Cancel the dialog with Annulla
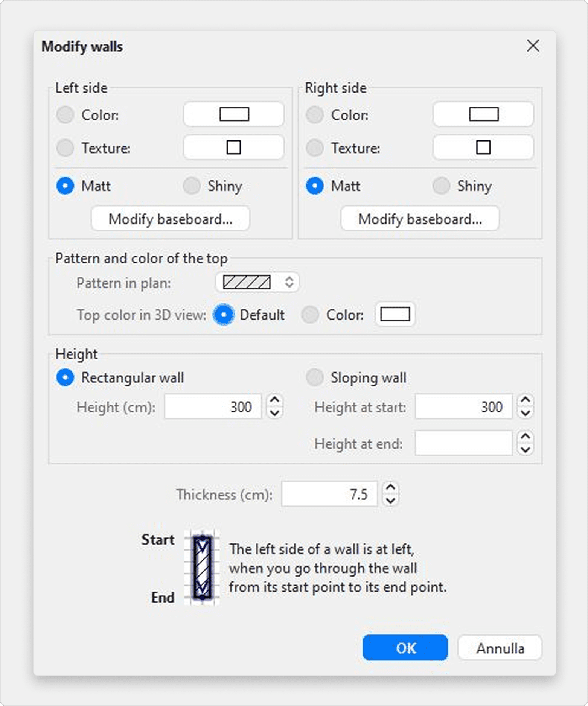This screenshot has height=706, width=588. pos(500,648)
